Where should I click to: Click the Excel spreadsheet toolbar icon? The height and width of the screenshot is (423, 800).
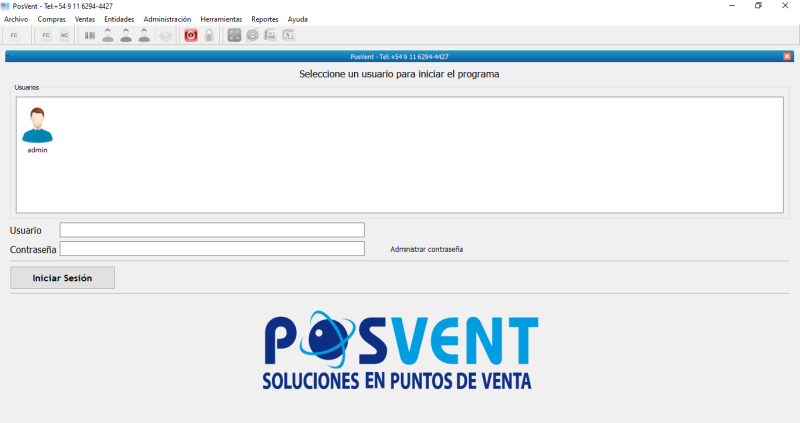[289, 35]
